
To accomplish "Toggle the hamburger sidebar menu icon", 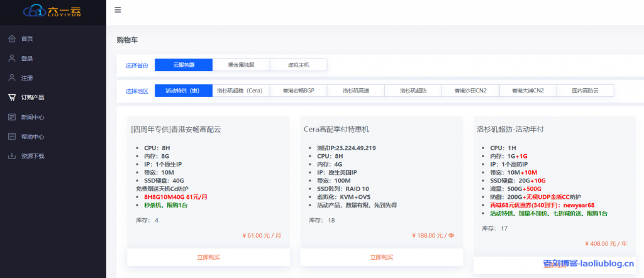I will pyautogui.click(x=118, y=10).
